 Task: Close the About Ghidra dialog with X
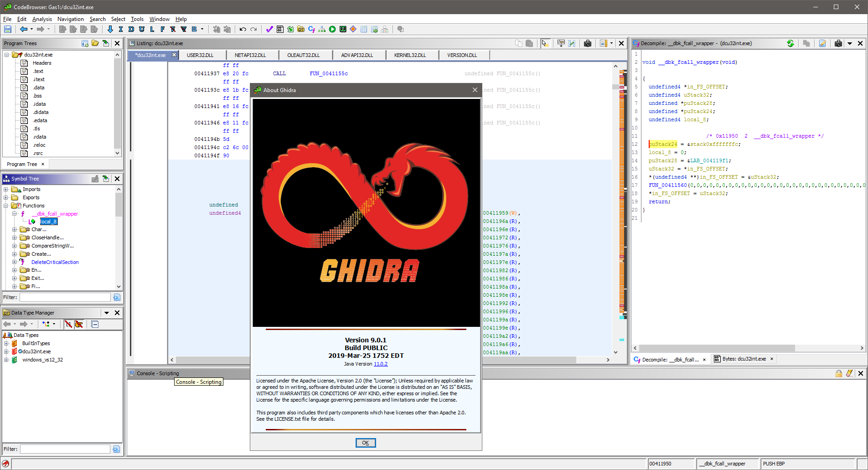(x=475, y=90)
